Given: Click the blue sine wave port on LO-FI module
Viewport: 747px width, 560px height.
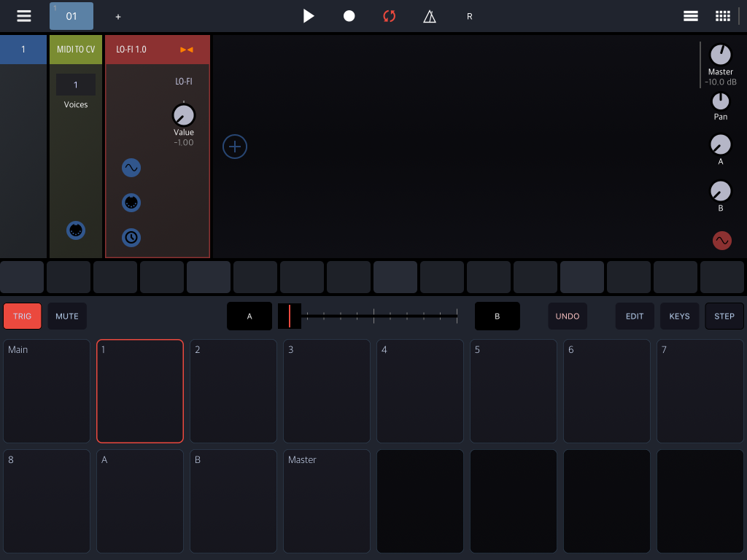Looking at the screenshot, I should point(131,168).
